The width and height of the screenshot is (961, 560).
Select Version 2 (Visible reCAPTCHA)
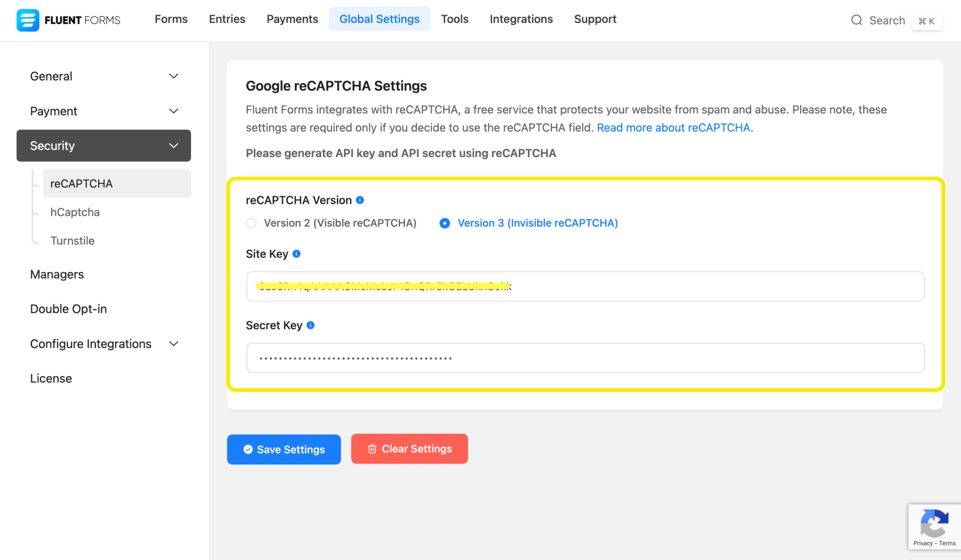point(252,223)
